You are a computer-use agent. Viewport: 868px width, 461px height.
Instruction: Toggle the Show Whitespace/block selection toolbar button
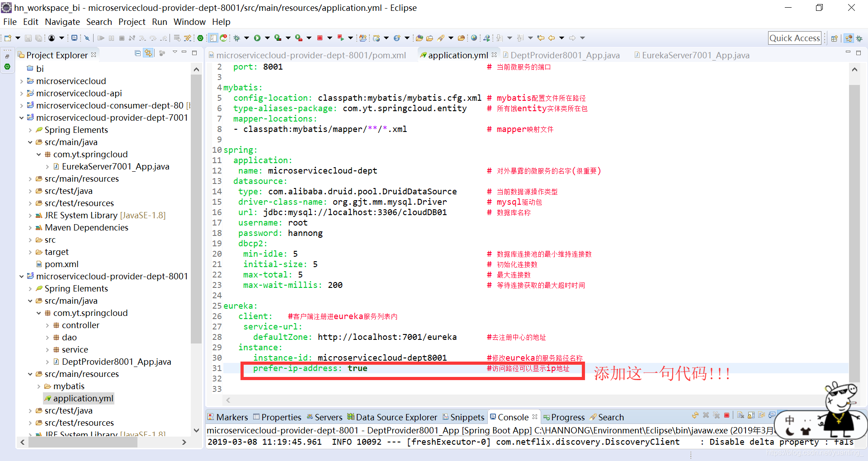coord(213,38)
